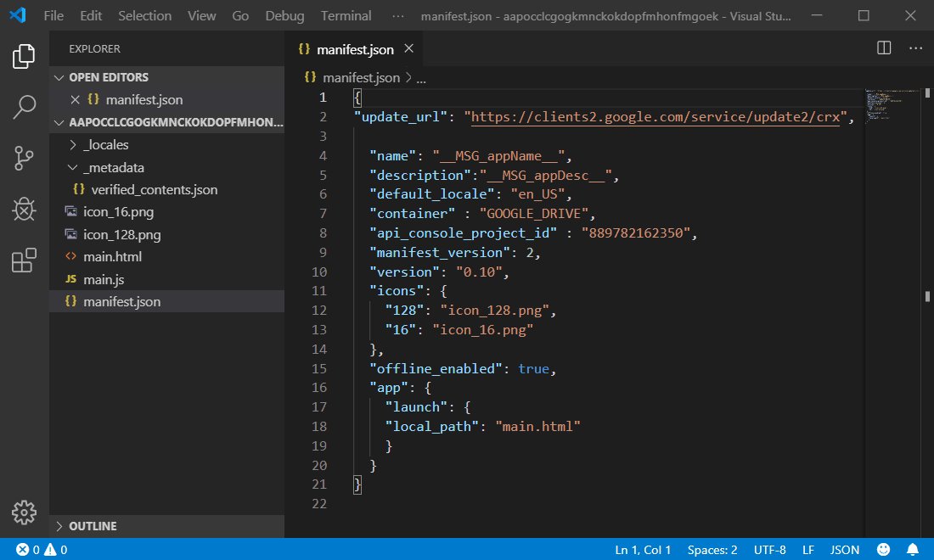This screenshot has width=934, height=560.
Task: Open icon_16.png in explorer
Action: (x=166, y=212)
